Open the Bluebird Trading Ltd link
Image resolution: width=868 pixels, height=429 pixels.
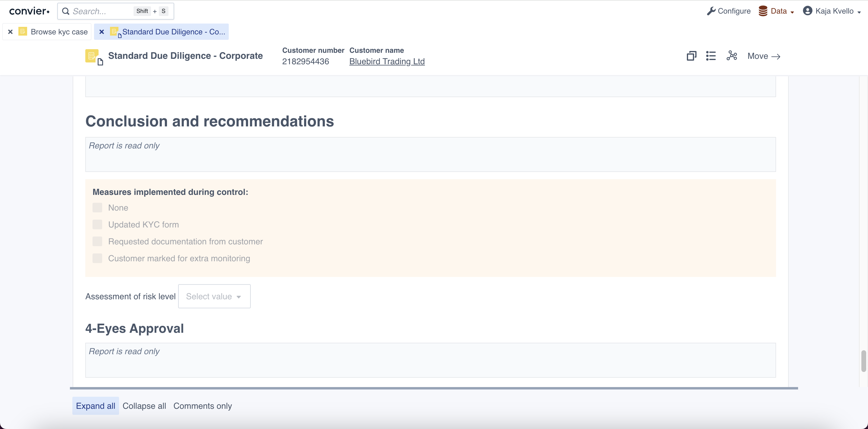point(387,61)
